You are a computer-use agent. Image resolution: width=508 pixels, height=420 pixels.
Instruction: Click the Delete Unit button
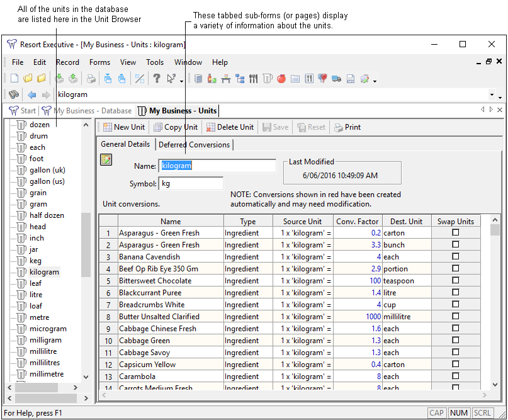[x=230, y=127]
